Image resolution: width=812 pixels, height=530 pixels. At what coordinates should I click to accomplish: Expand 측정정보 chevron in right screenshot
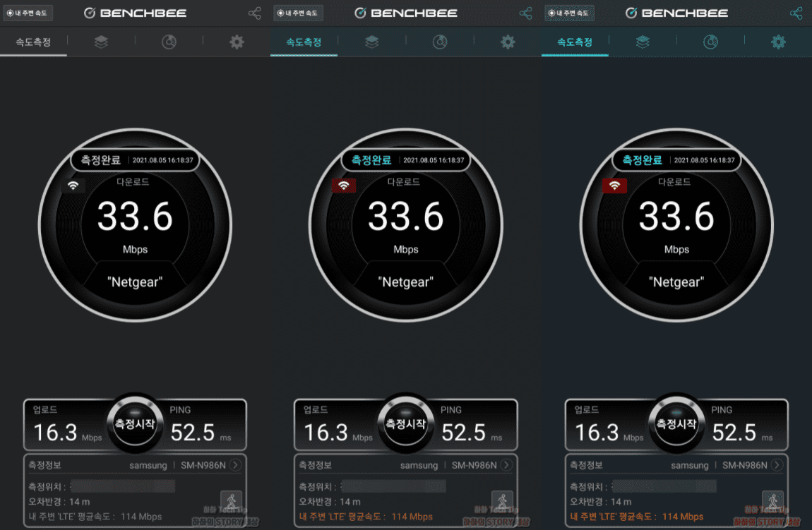pos(777,465)
